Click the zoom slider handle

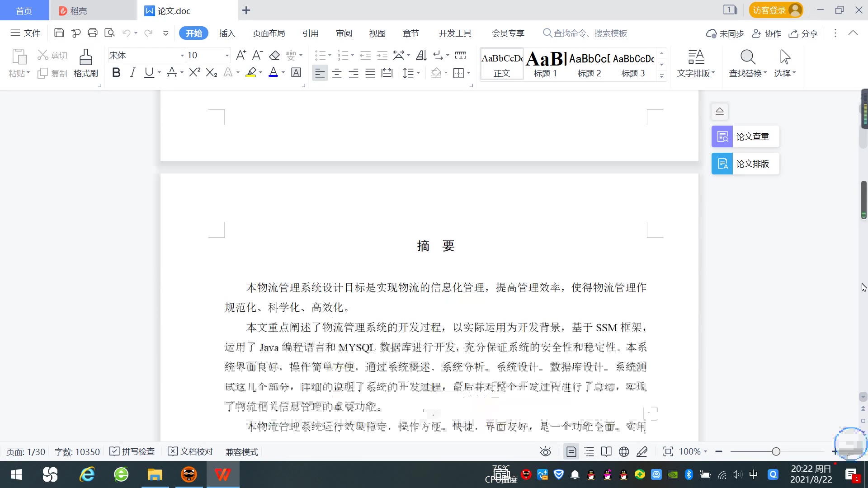point(776,452)
